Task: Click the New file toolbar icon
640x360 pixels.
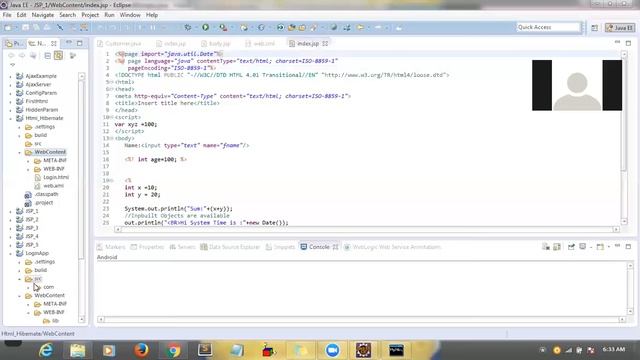Action: (8, 28)
